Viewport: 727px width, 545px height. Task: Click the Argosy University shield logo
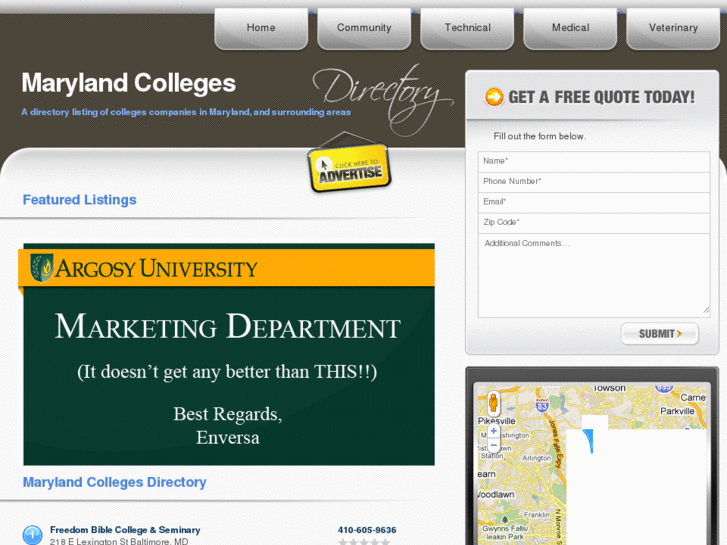coord(42,268)
